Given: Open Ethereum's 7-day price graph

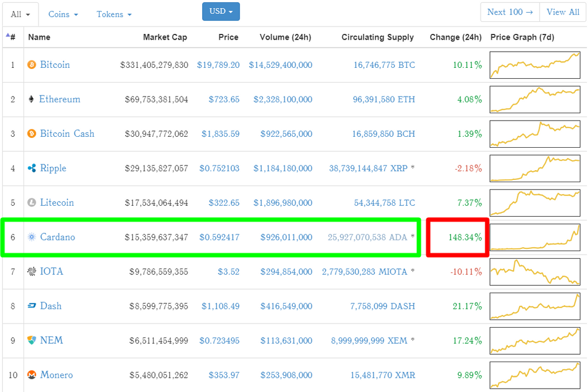Looking at the screenshot, I should coord(535,99).
